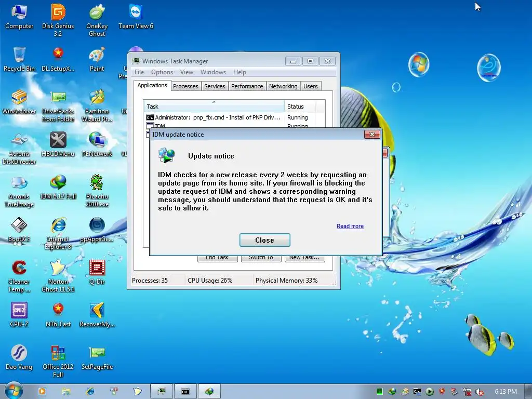
Task: Click the Windows Start orb
Action: [x=14, y=391]
